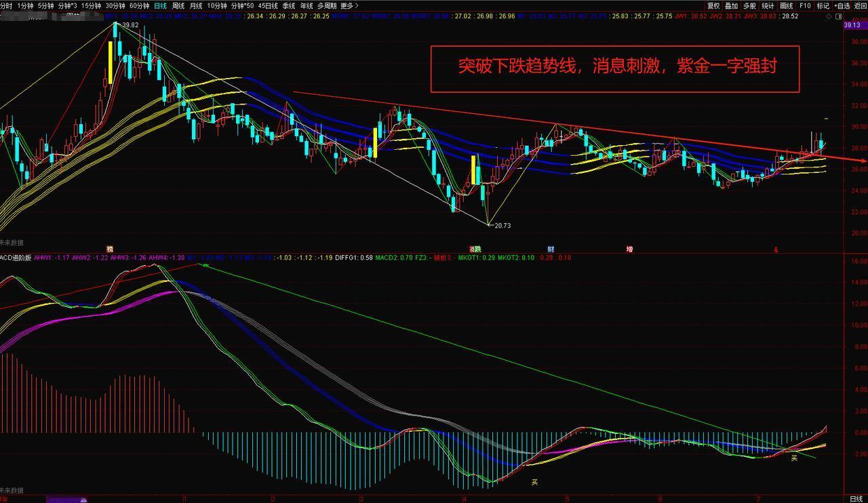Click the AHW1: -1.17 indicator value
Viewport: 868px width, 503px height.
[x=52, y=258]
